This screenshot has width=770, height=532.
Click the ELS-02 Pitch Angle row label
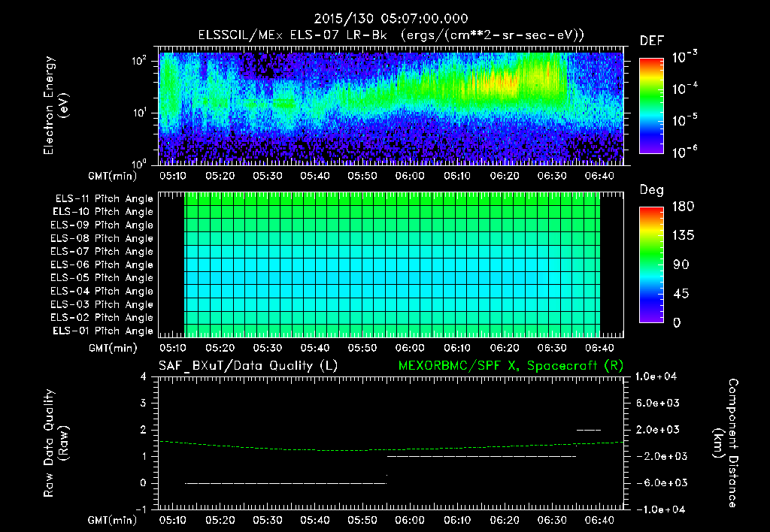click(x=102, y=318)
